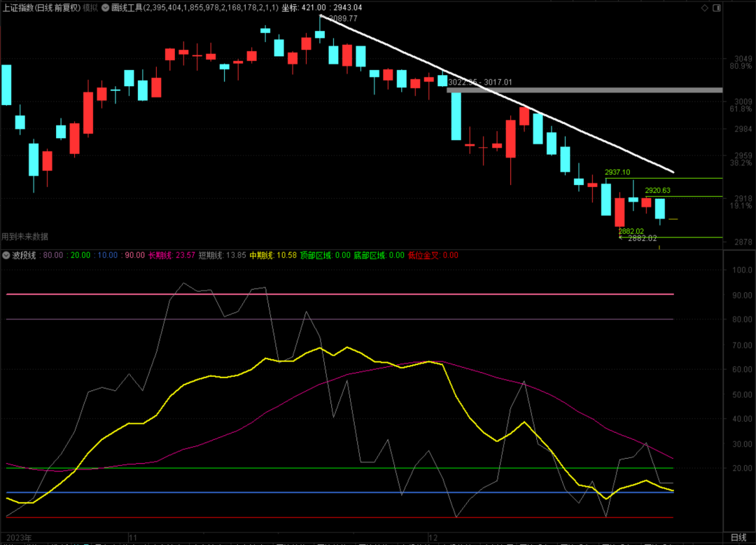Open the 日线 period selector at bottom right
The image size is (756, 545).
738,537
